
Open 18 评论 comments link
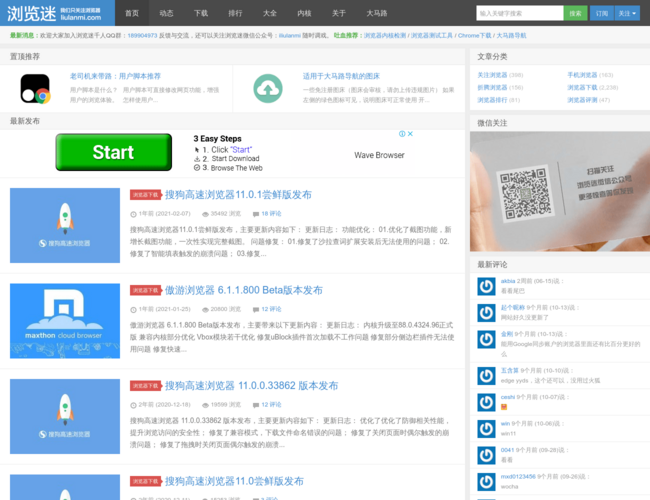[271, 214]
